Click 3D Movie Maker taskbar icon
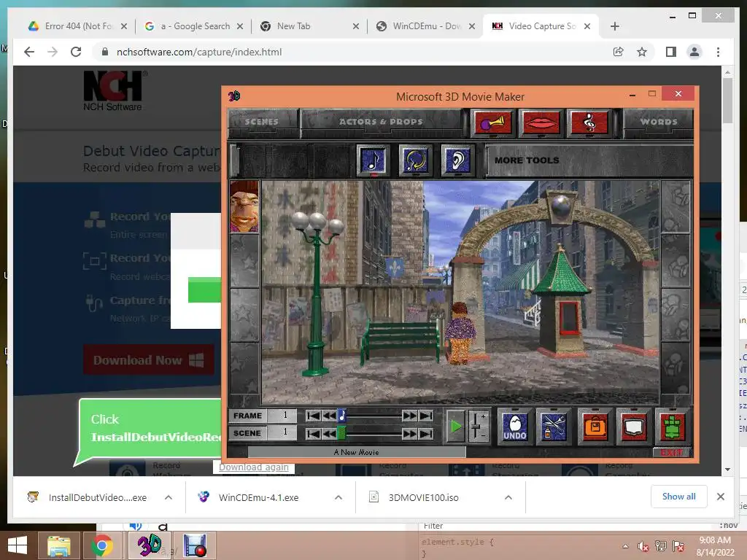Screen dimensions: 747x560 [149, 545]
